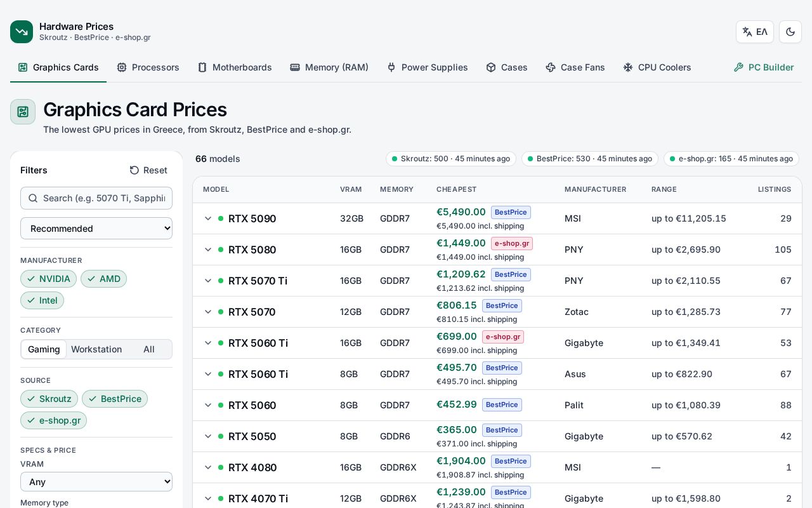Toggle the Skroutz source filter
812x508 pixels.
pos(49,399)
